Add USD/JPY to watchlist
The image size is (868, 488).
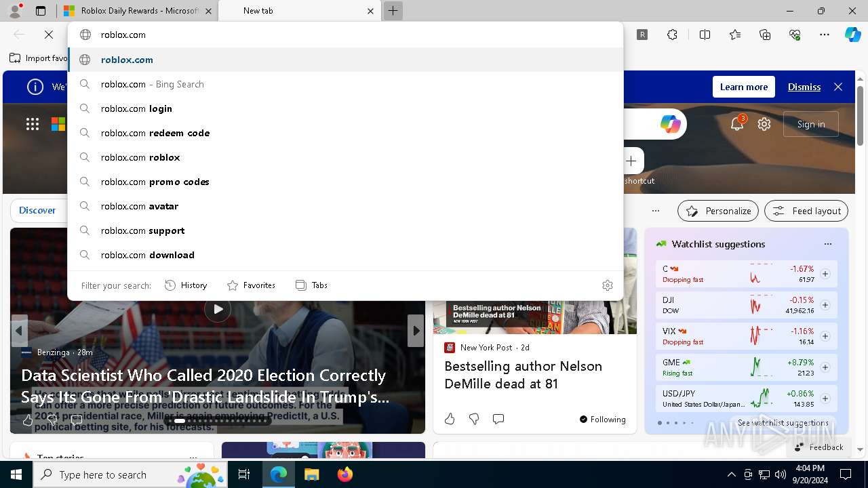825,399
